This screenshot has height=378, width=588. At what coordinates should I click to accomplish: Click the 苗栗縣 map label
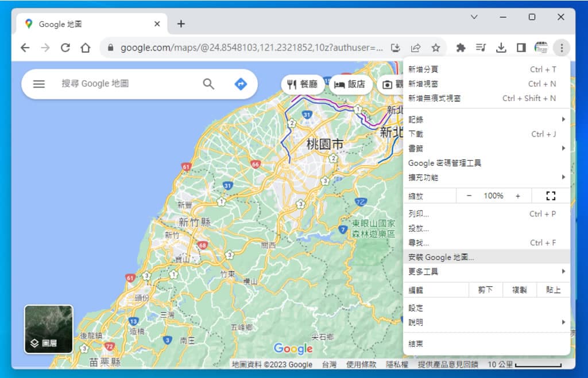click(105, 363)
